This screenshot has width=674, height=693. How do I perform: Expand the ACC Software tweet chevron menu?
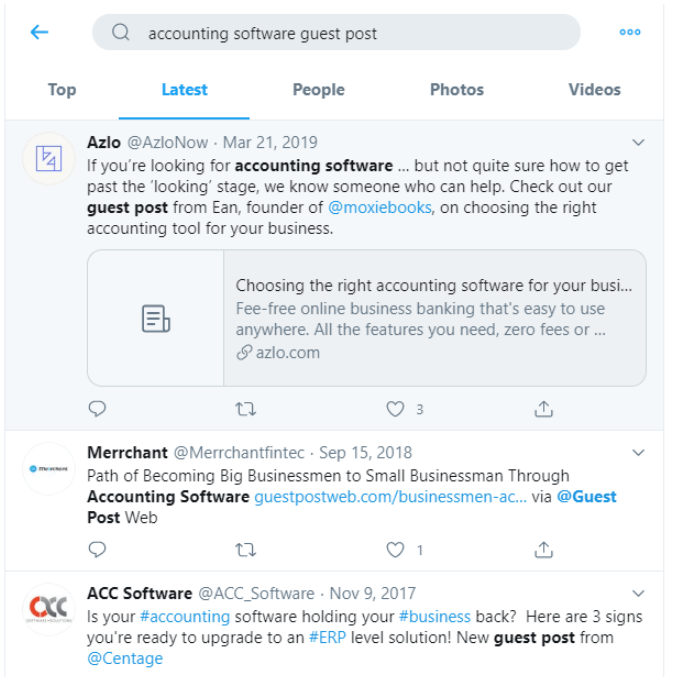pos(638,593)
